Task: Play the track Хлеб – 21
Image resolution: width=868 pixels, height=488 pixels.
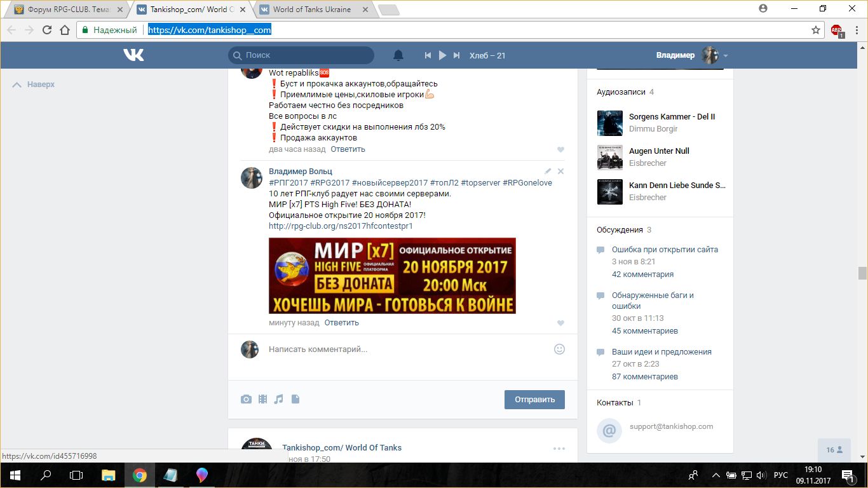Action: 443,55
